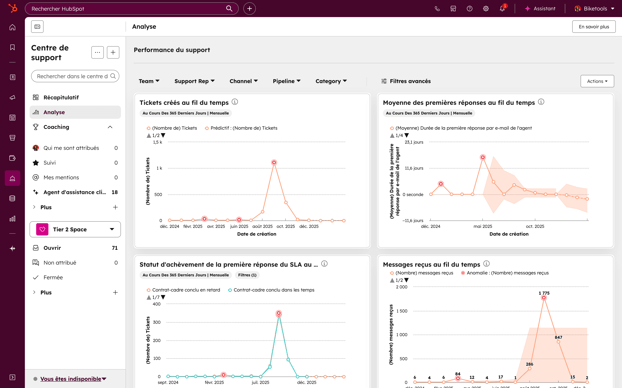Click the sparkle arrow icon in left rail

pos(12,248)
